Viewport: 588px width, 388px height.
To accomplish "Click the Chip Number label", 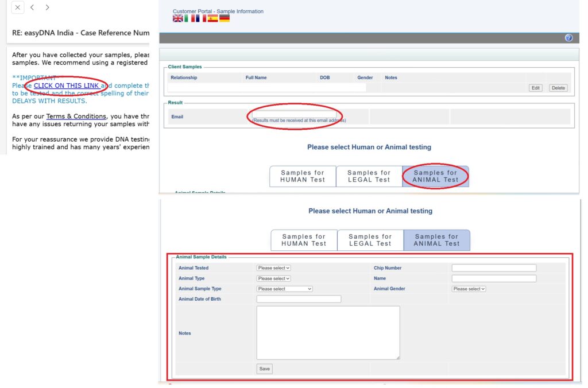I will pyautogui.click(x=388, y=268).
